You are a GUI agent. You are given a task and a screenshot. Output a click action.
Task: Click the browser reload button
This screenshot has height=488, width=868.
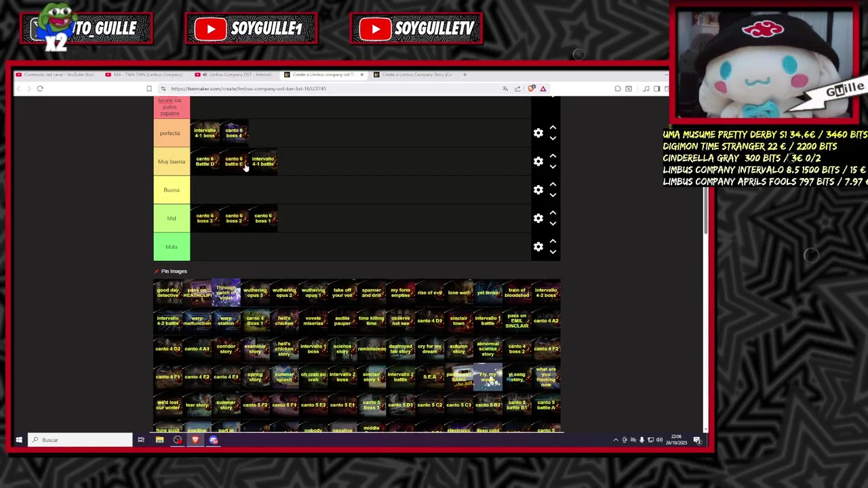(x=40, y=89)
